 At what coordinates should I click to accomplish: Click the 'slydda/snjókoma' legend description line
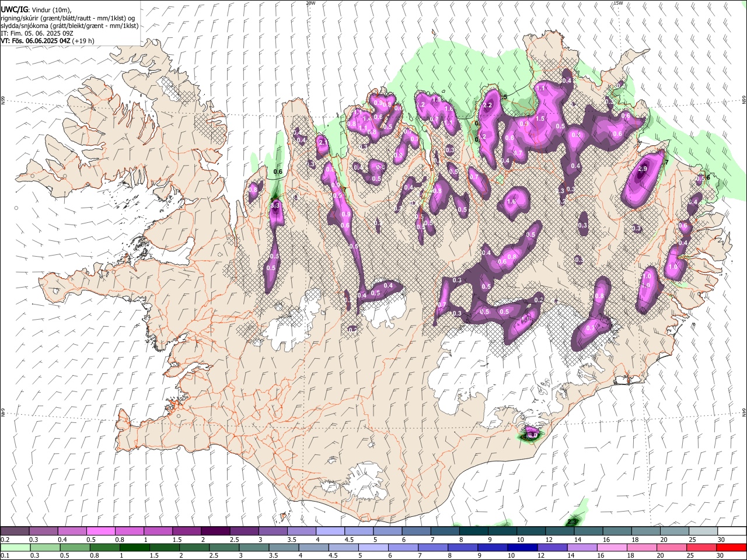[69, 26]
